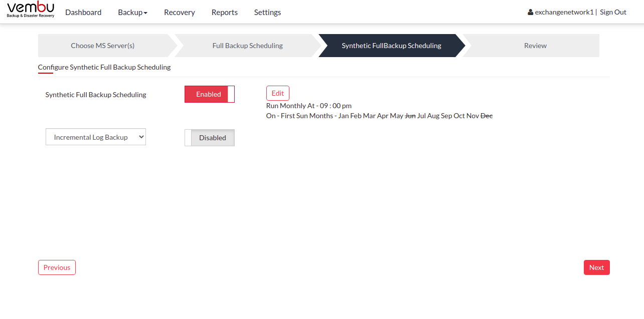Click the Configure Synthetic Full Backup Scheduling heading
644x319 pixels.
(x=104, y=67)
